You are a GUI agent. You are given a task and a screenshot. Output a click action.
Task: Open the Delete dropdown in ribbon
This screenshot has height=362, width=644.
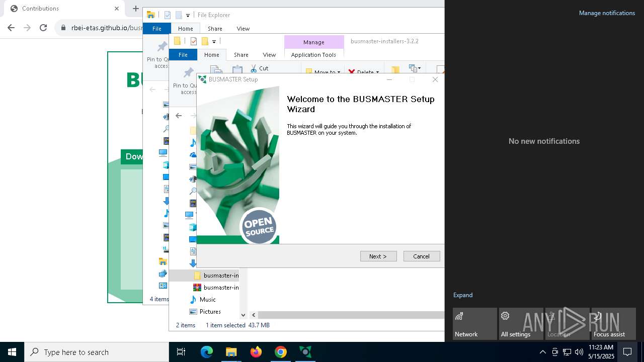[x=363, y=72]
